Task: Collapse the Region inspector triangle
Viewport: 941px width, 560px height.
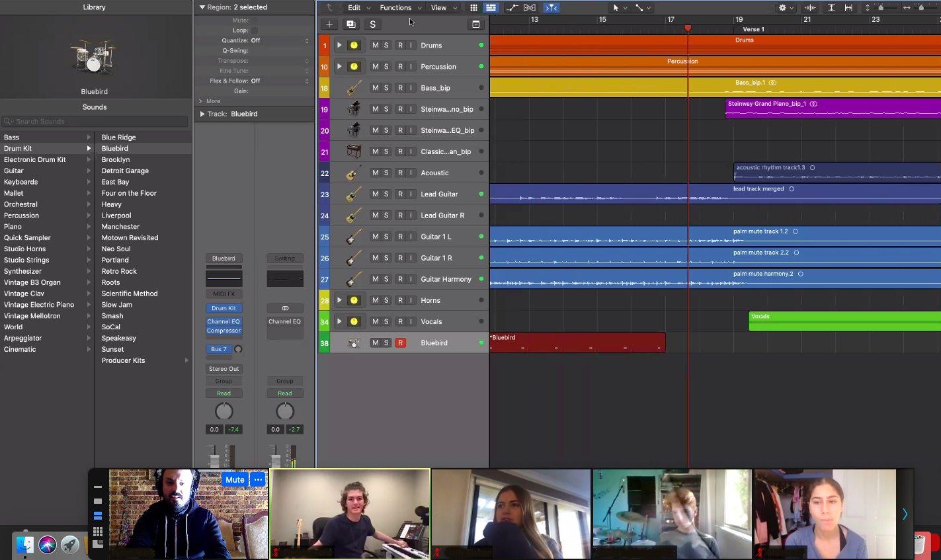Action: click(202, 7)
